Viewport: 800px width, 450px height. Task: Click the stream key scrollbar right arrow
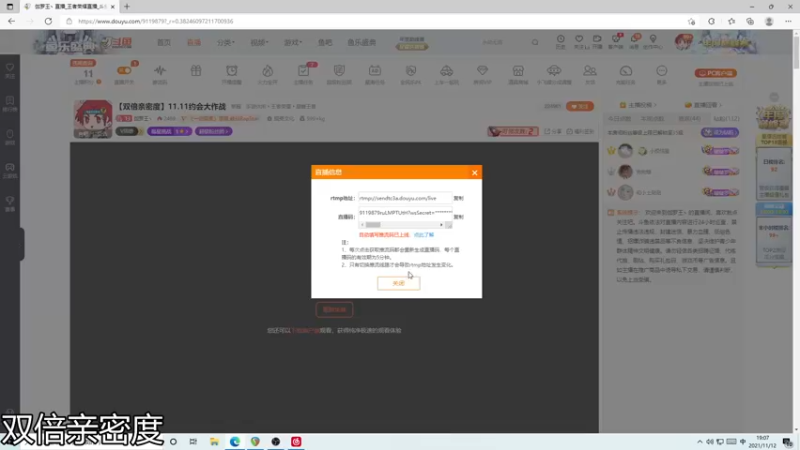pyautogui.click(x=441, y=225)
